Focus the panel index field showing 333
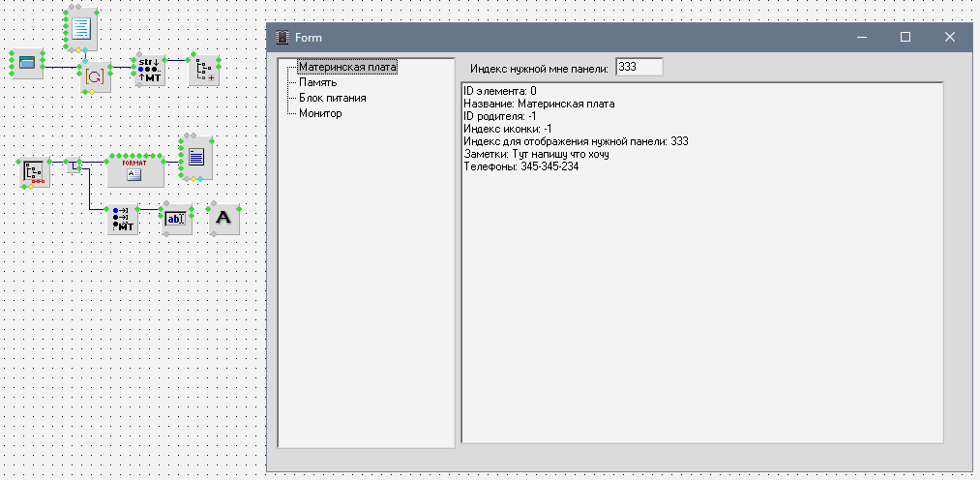The width and height of the screenshot is (980, 480). (x=638, y=67)
